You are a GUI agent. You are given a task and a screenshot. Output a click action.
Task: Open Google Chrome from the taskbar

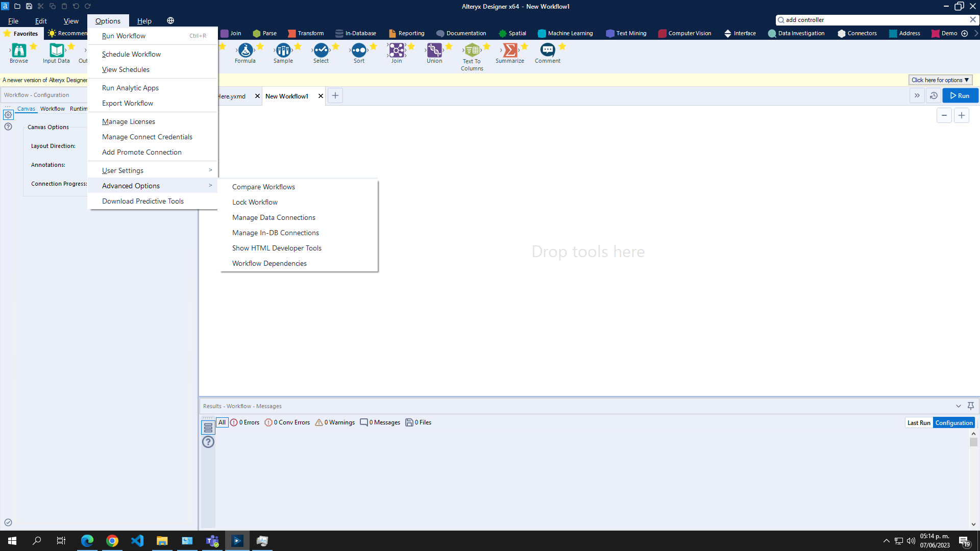[112, 540]
